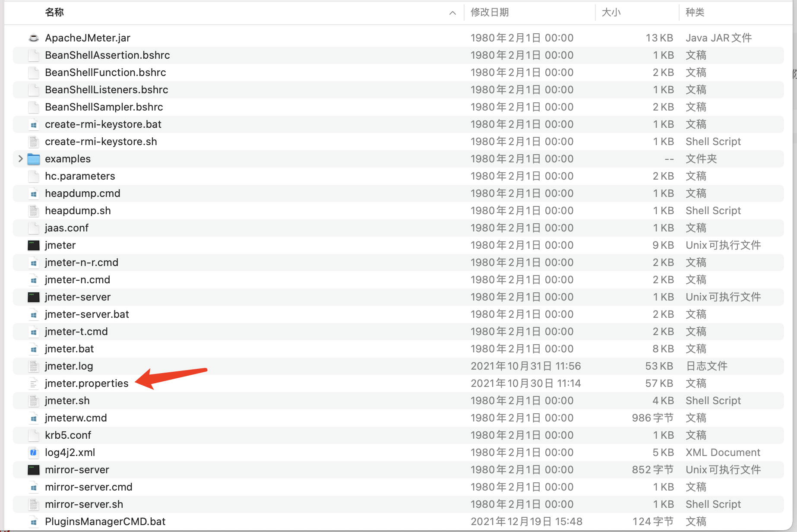
Task: Select the jmeter-server.bat file name
Action: (x=87, y=314)
